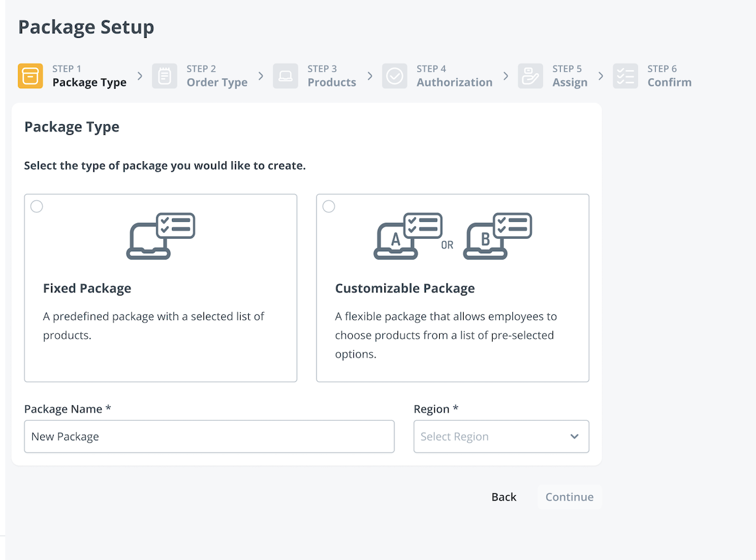This screenshot has height=560, width=756.
Task: Click the Assign step icon
Action: tap(530, 76)
